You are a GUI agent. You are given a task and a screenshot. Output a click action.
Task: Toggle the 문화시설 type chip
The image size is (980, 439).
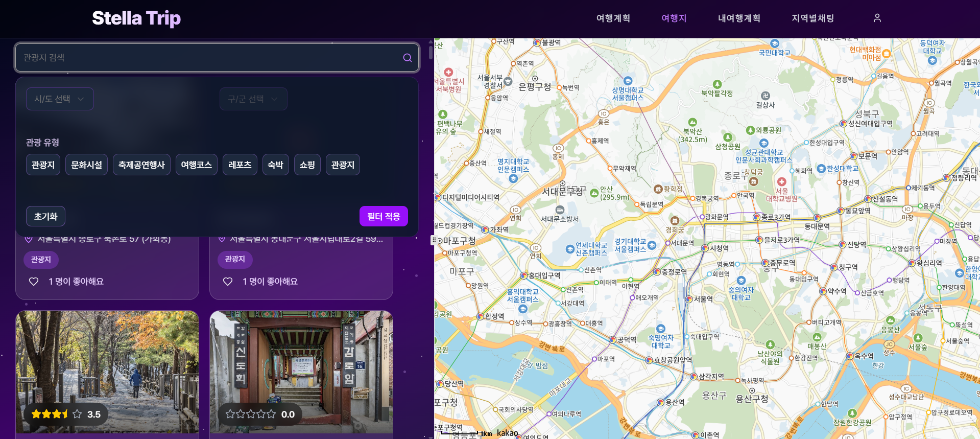[x=86, y=165]
